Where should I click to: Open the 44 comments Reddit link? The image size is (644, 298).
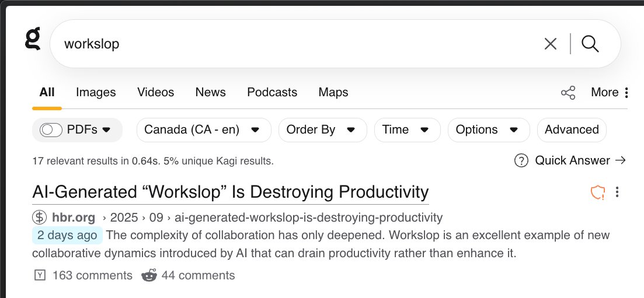198,275
